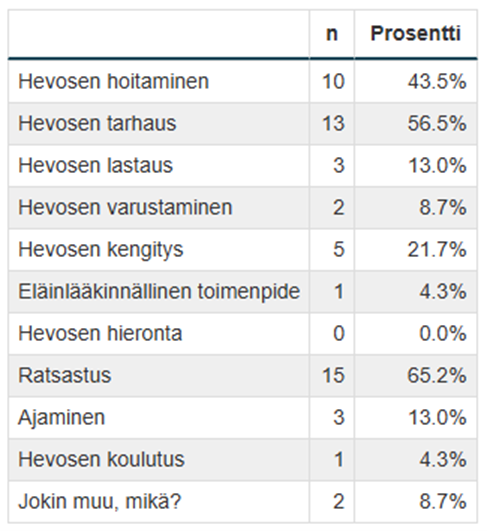Select the 'Hevosen hieronta' row label
This screenshot has width=487, height=531.
coord(100,334)
